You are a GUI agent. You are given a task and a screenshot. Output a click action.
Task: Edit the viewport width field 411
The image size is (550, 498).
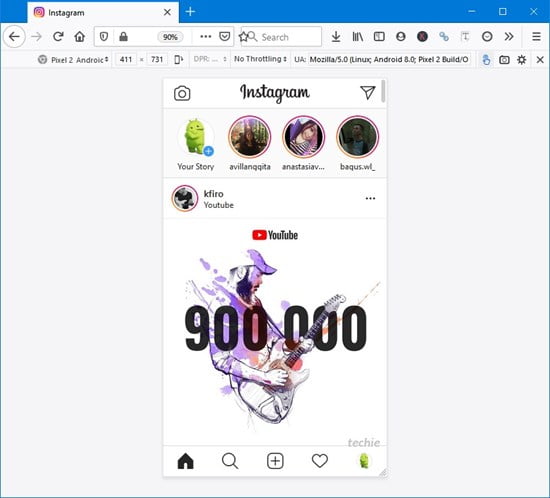(x=126, y=60)
